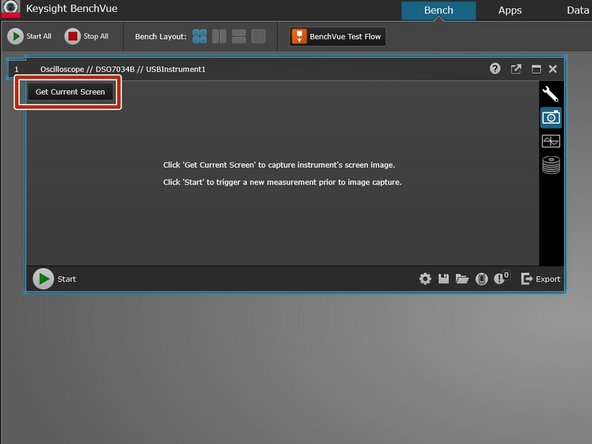
Task: Click the Stop All red icon
Action: [72, 36]
